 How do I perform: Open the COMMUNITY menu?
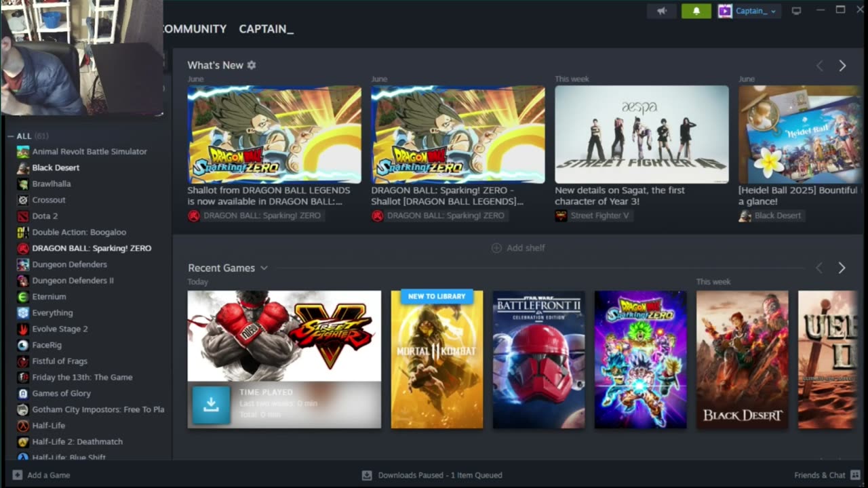[x=193, y=29]
